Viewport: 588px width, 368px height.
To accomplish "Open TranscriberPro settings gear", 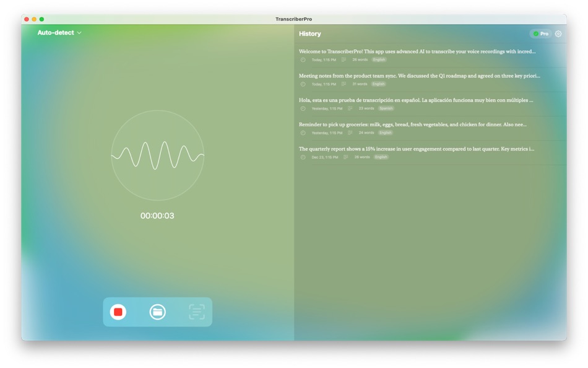I will pos(558,34).
